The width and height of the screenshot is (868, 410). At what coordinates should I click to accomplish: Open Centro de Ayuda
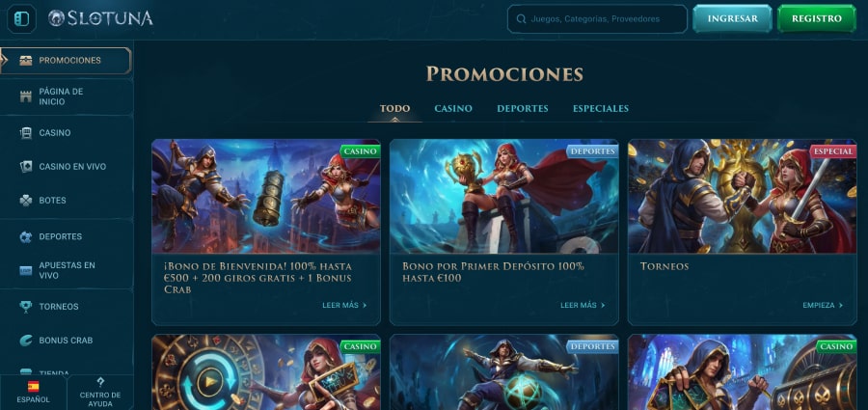(100, 393)
